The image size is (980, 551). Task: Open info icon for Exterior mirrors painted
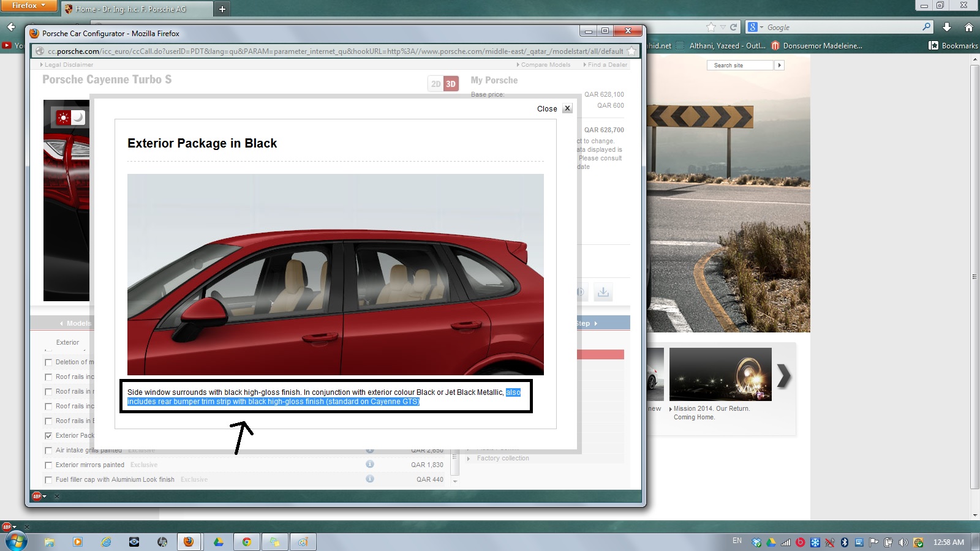pos(370,465)
